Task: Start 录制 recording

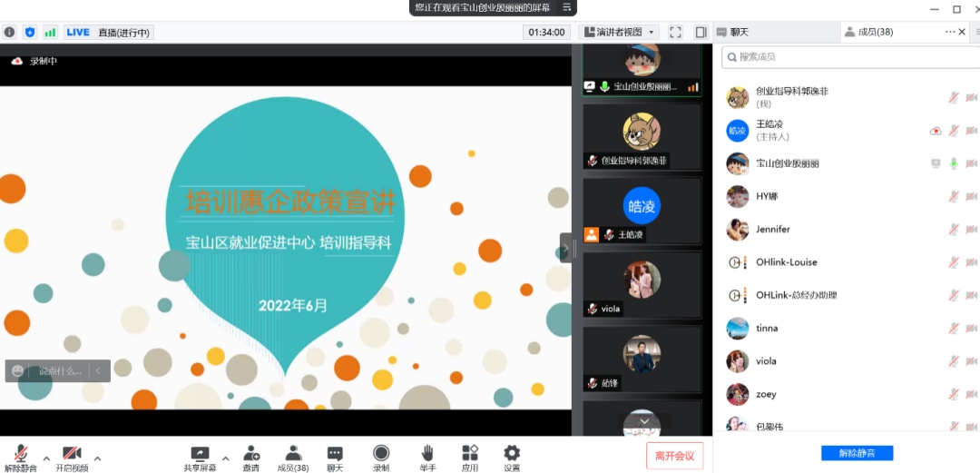Action: click(381, 458)
